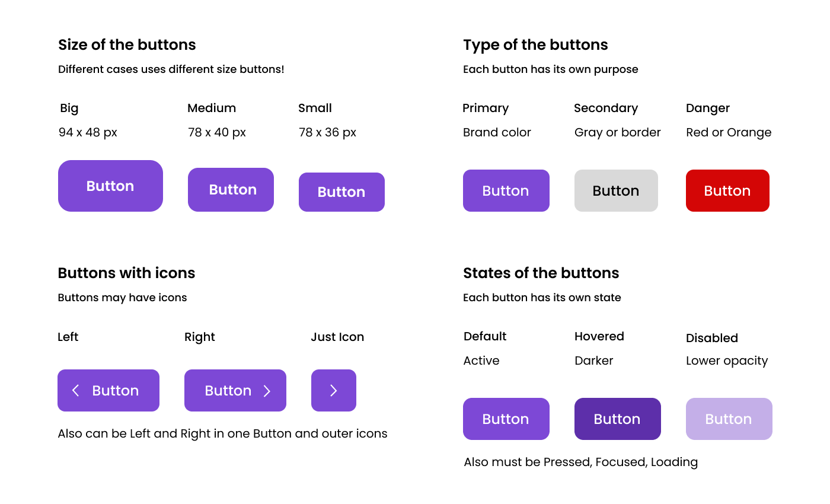Viewport: 830px width, 504px height.
Task: Click the gray Secondary button
Action: 616,190
